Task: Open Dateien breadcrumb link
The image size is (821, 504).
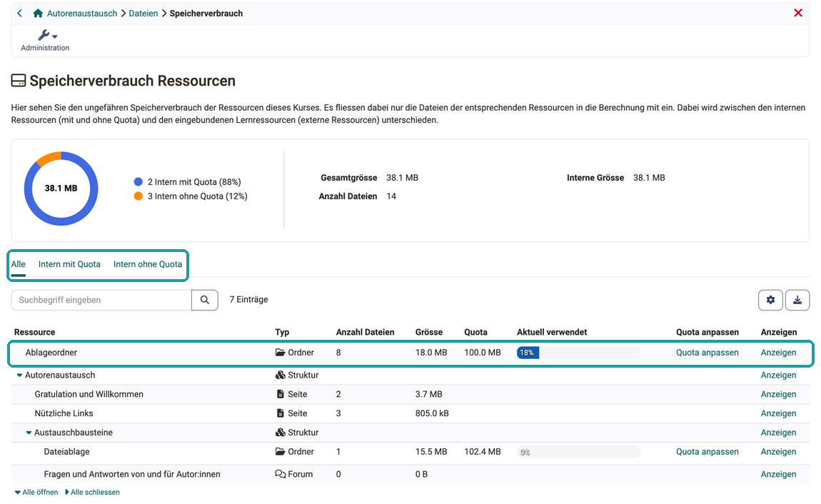Action: click(143, 13)
